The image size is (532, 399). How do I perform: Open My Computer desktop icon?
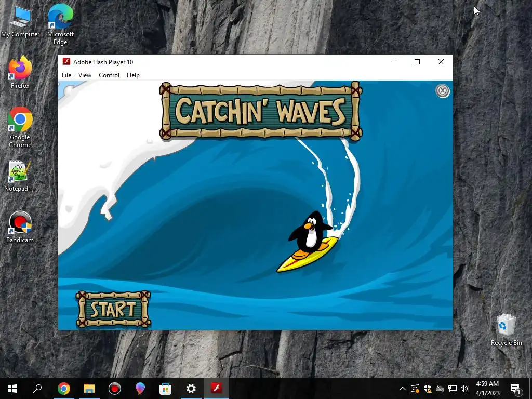20,22
